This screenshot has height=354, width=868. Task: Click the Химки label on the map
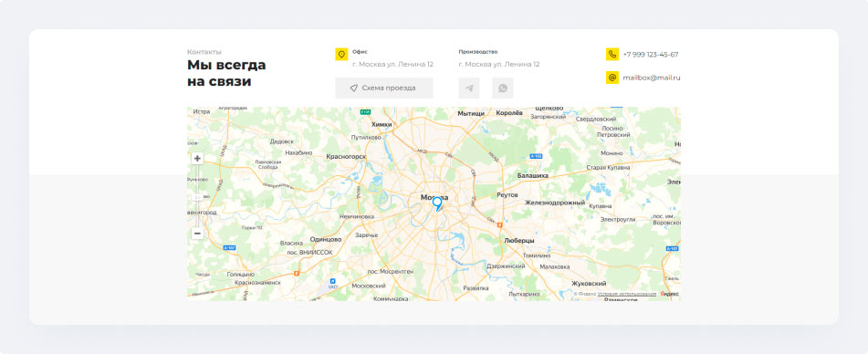[x=382, y=124]
